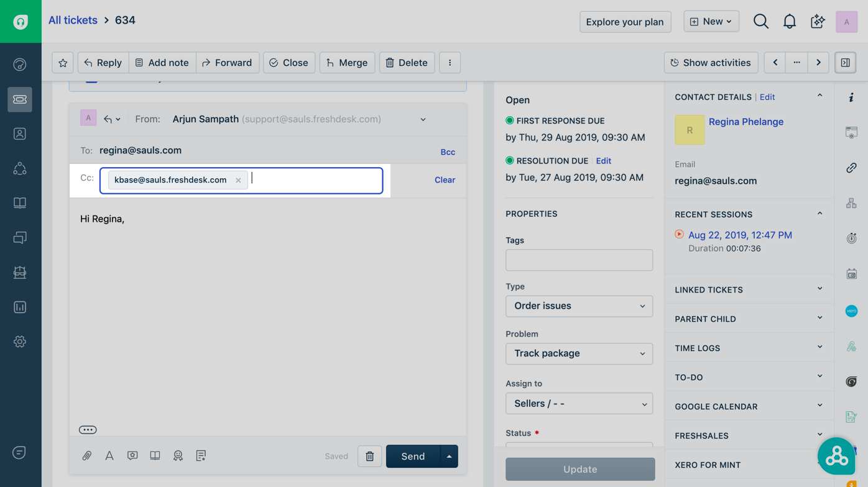Star this ticket

63,63
